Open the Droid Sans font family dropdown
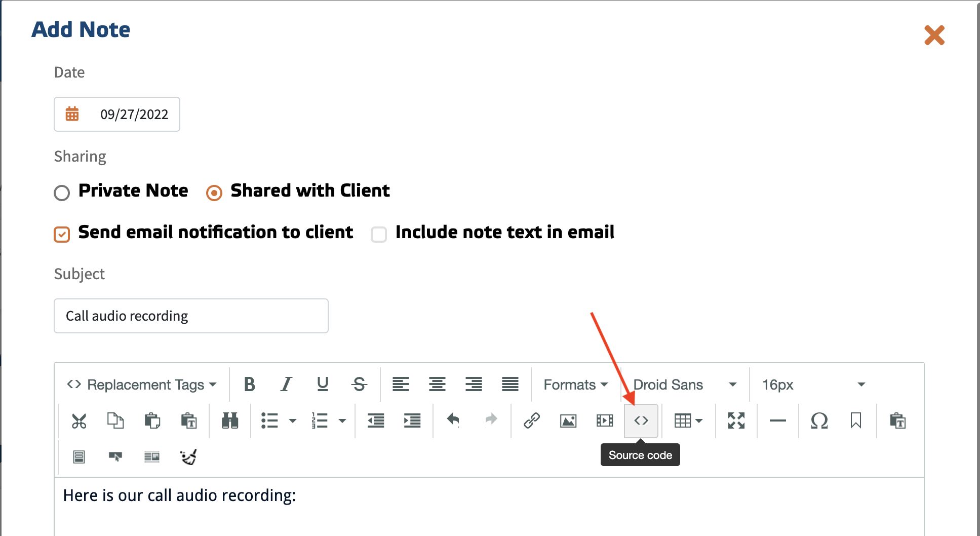The width and height of the screenshot is (980, 536). 685,385
